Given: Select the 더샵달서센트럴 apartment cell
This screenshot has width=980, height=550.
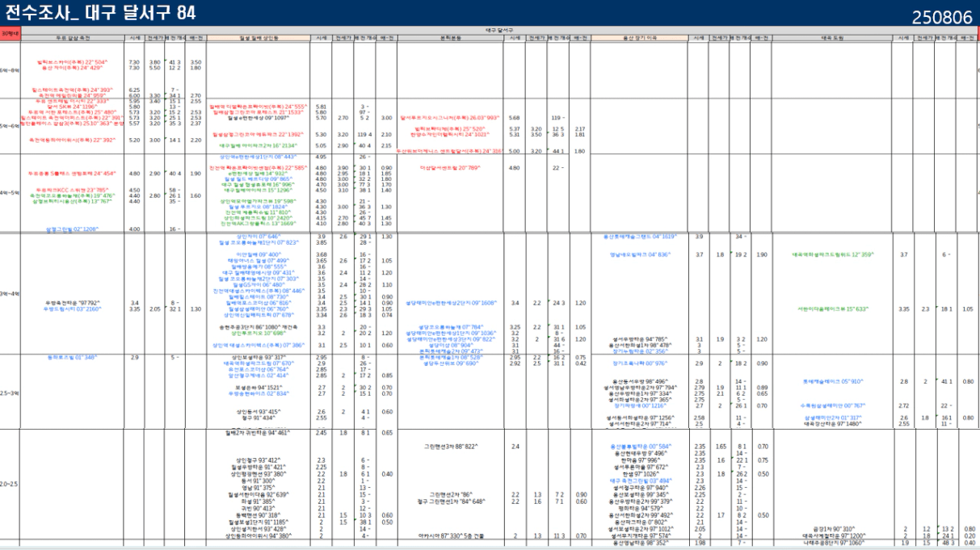Looking at the screenshot, I should [451, 168].
